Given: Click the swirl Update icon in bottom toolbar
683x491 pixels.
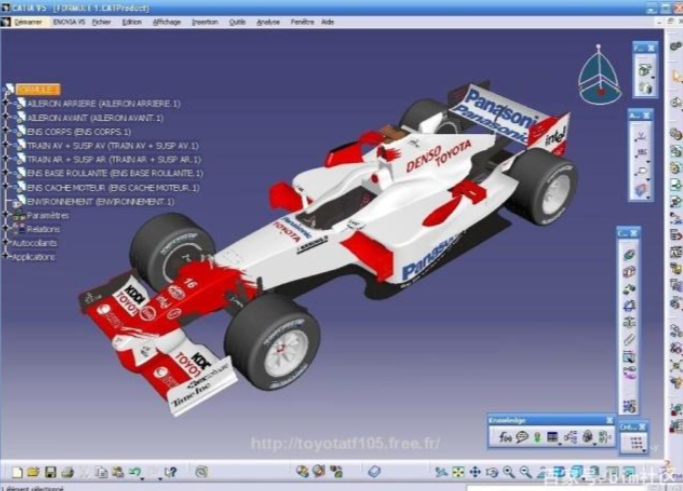Looking at the screenshot, I should coord(201,472).
